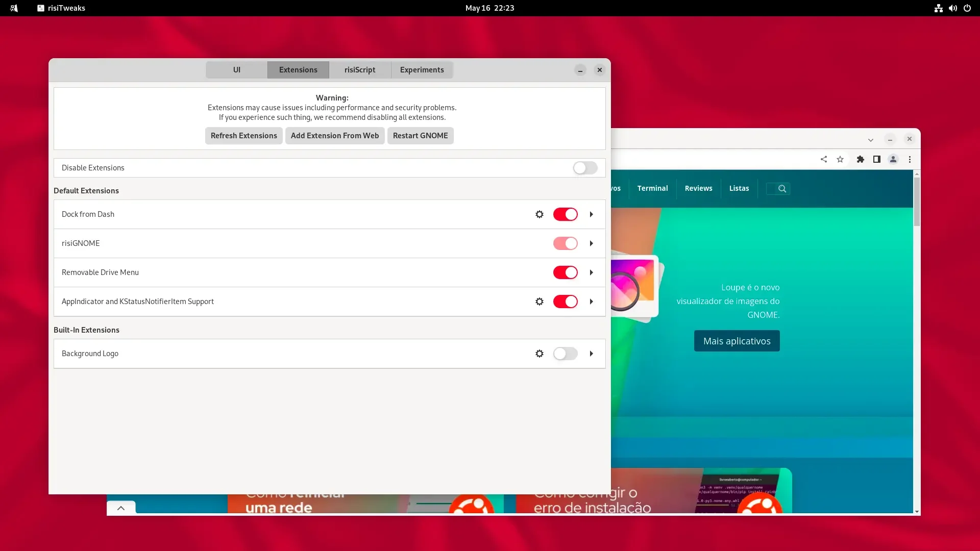This screenshot has height=551, width=980.
Task: Expand details for Dock from Dash
Action: (592, 214)
